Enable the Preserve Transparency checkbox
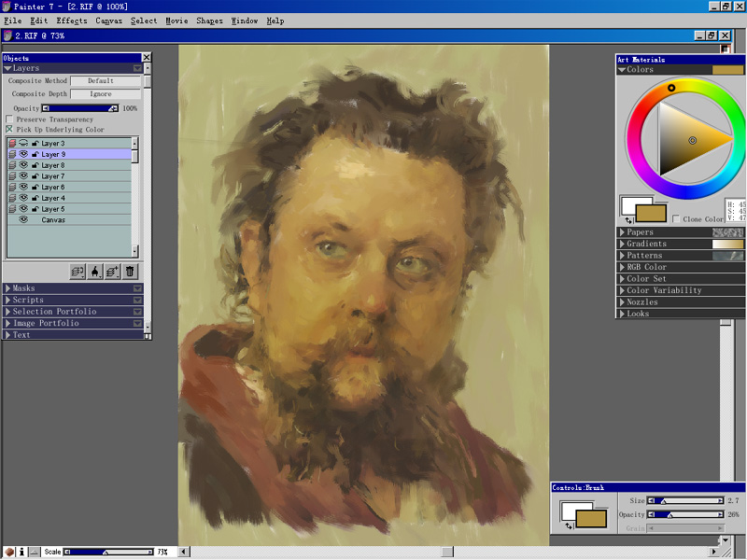Screen dimensions: 747x560 click(9, 119)
